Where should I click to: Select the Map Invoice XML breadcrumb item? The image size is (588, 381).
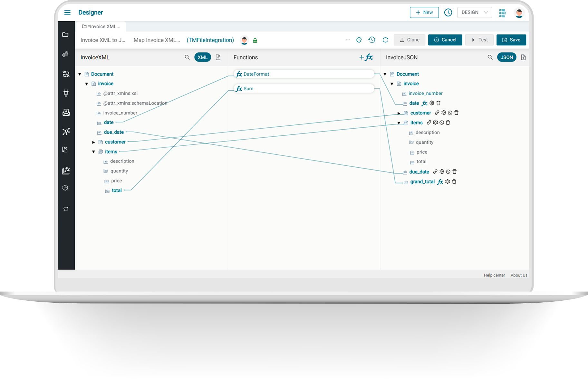[157, 40]
